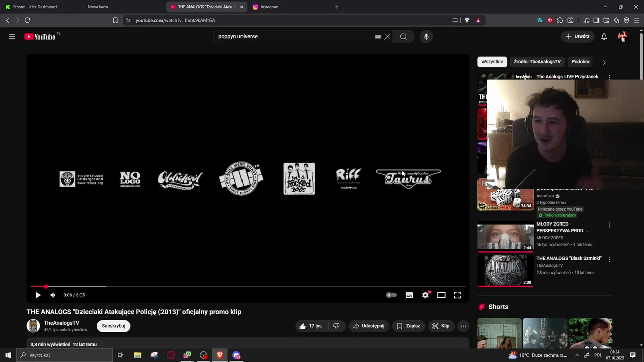Switch to theater mode
This screenshot has height=362, width=644.
click(441, 295)
